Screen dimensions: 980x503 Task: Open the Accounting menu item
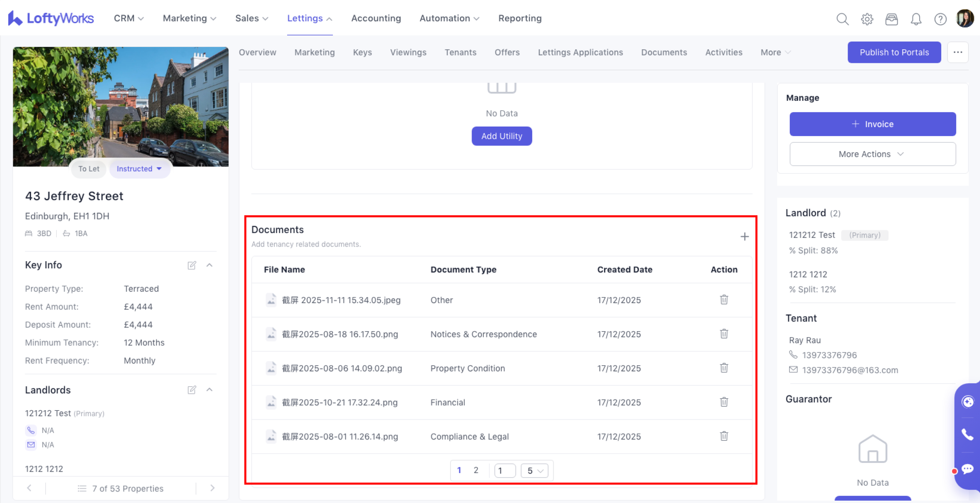[x=376, y=18]
